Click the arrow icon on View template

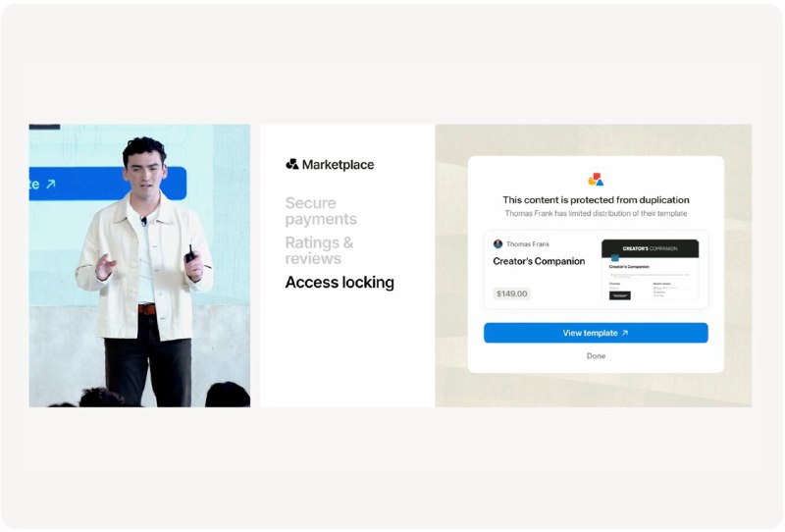tap(625, 333)
